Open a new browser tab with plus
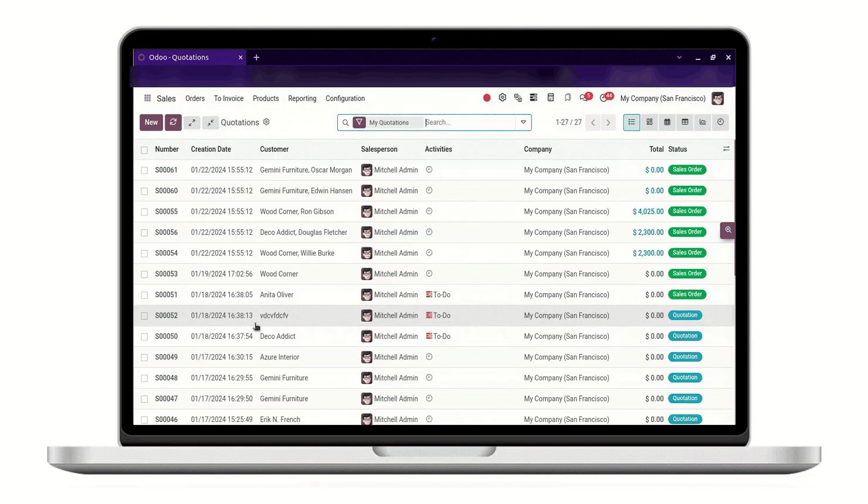This screenshot has width=868, height=504. (x=256, y=57)
